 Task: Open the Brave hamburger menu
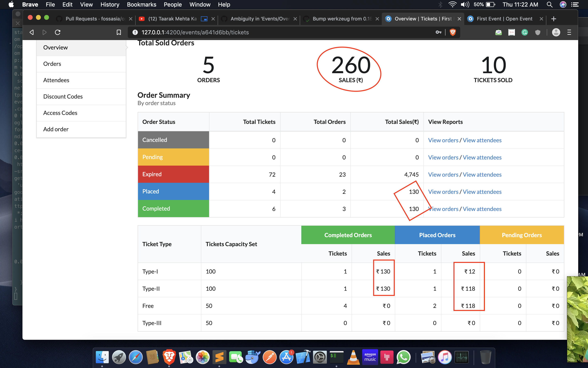click(569, 32)
